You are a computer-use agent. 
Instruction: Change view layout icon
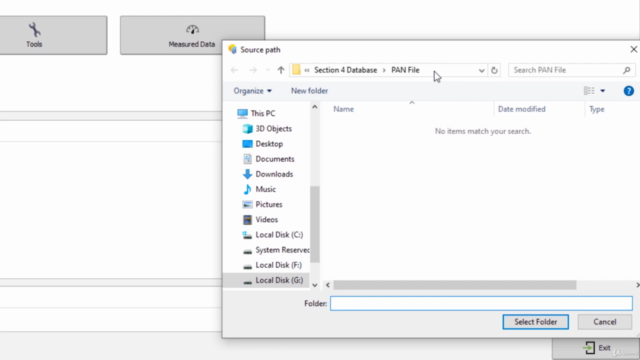point(589,91)
